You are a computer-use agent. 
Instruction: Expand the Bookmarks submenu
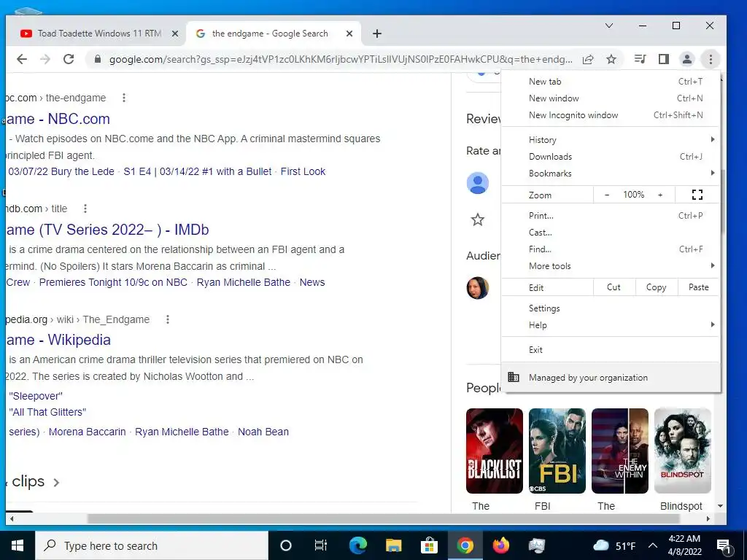pyautogui.click(x=610, y=174)
